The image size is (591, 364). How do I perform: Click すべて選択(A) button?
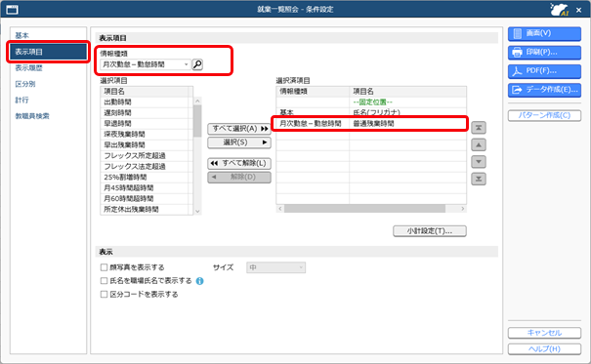[239, 129]
